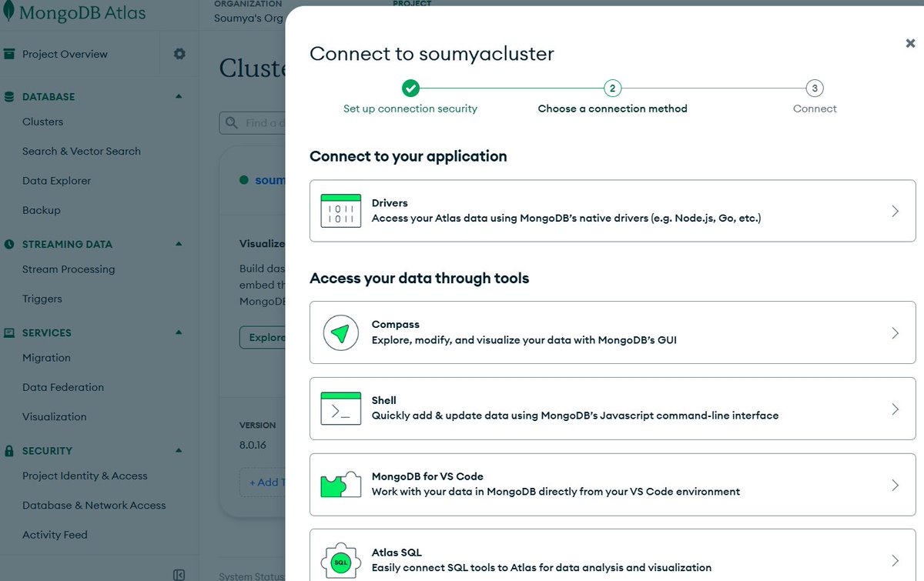Click the Compass arrow icon
Screen dimensions: 924x581
(x=341, y=332)
